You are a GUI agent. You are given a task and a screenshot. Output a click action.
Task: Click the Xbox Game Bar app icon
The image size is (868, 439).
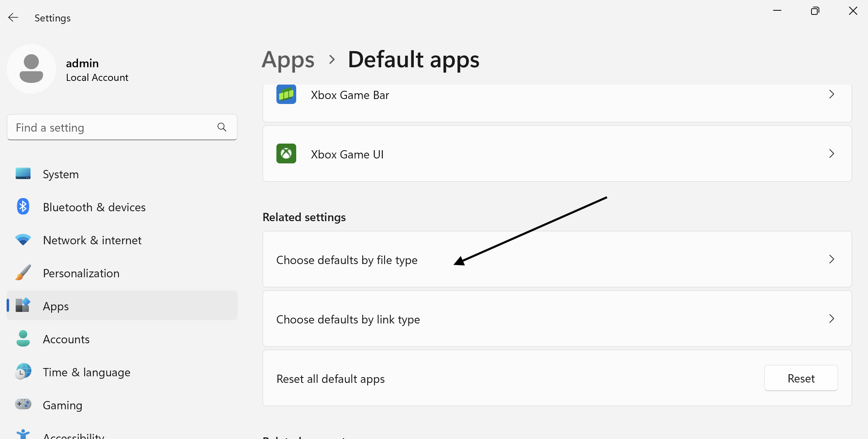(286, 94)
